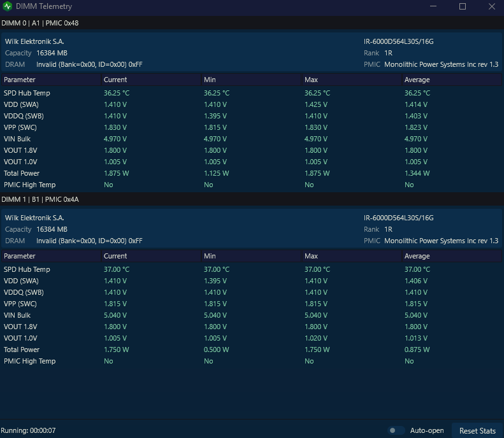
Task: Toggle the Auto-open switch
Action: [396, 430]
